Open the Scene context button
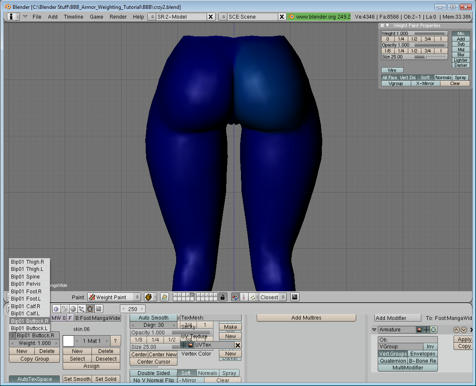 pos(99,309)
